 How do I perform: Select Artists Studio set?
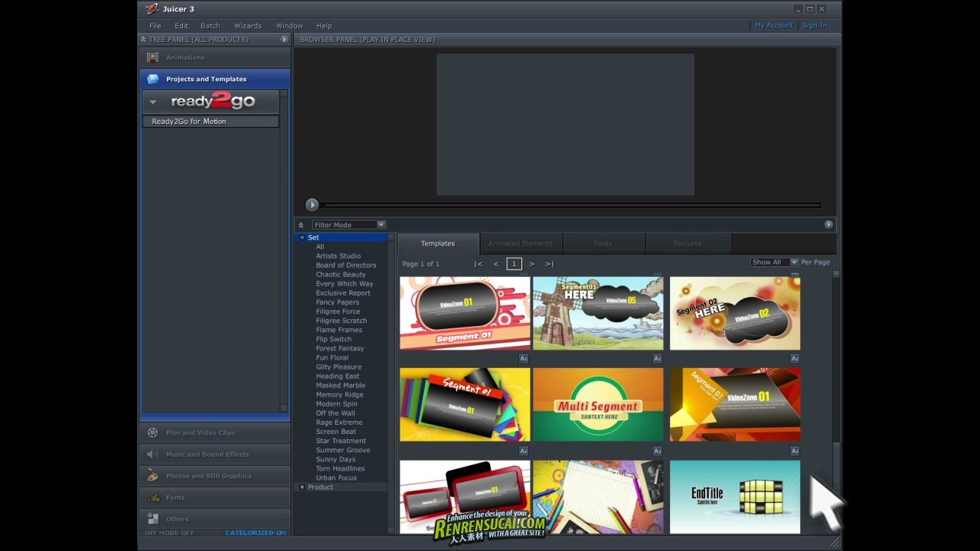(x=338, y=256)
